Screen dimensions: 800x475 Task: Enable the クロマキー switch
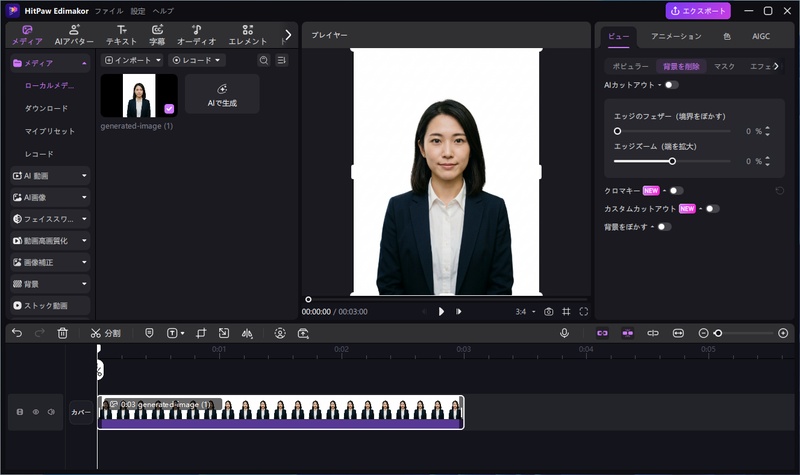(676, 190)
